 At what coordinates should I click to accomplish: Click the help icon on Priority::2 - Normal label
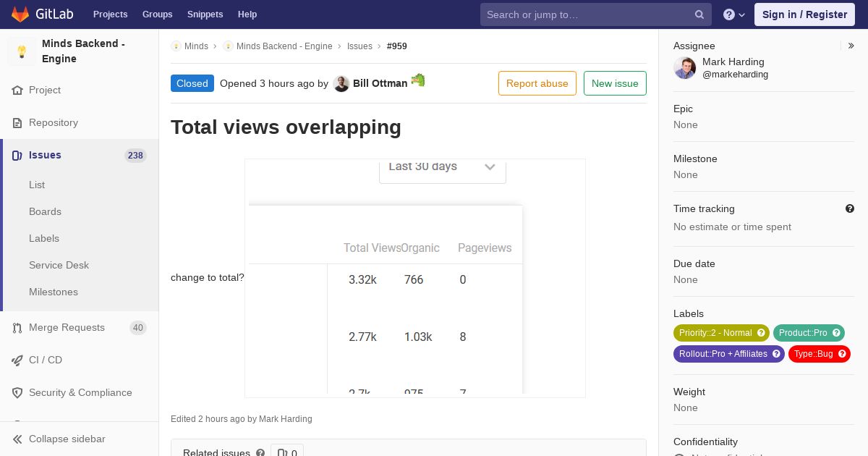coord(761,333)
